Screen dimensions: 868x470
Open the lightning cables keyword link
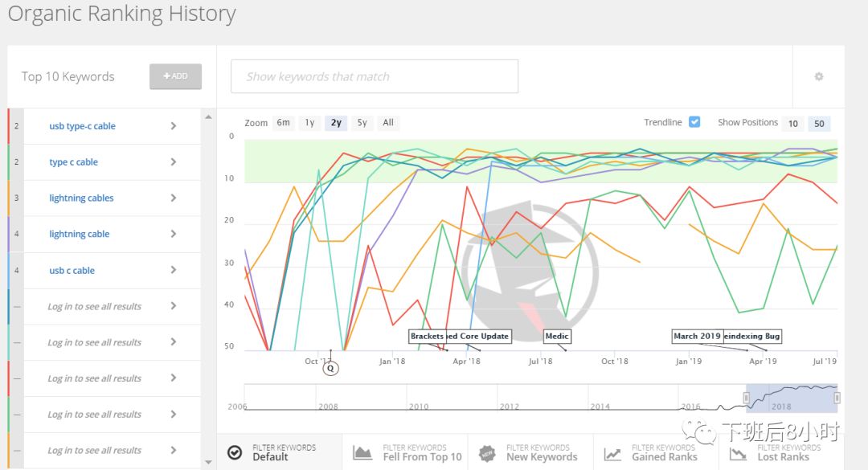coord(81,198)
